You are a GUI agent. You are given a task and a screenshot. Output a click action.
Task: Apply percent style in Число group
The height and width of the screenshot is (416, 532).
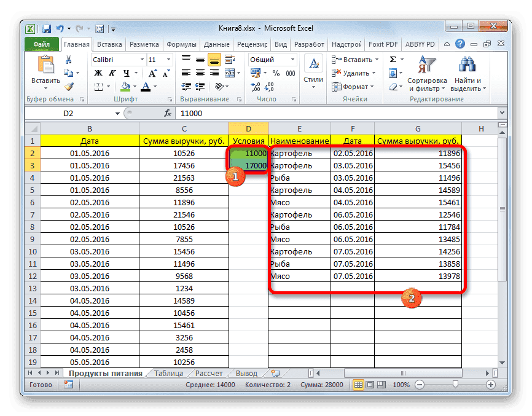point(276,73)
